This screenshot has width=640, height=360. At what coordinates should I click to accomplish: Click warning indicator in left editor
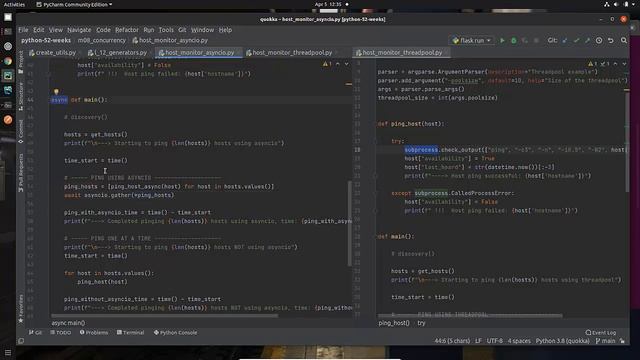coord(327,64)
